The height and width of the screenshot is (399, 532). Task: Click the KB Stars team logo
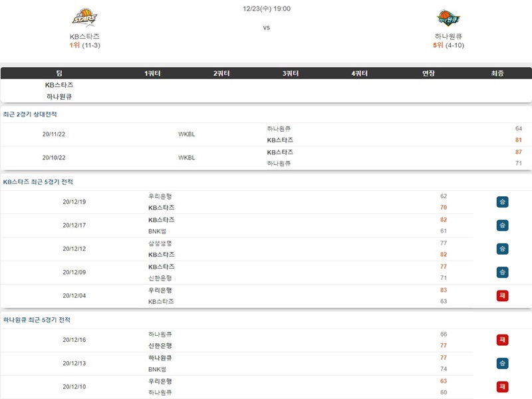pyautogui.click(x=85, y=19)
